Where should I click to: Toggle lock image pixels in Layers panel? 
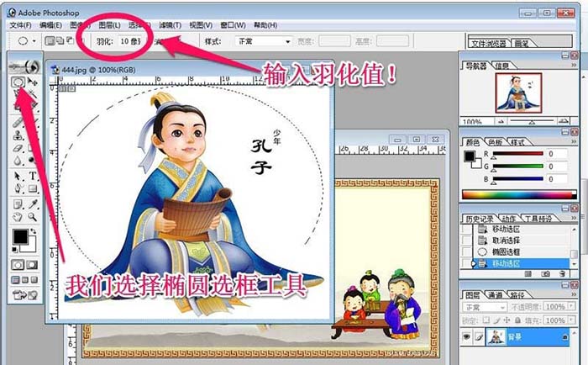[496, 320]
